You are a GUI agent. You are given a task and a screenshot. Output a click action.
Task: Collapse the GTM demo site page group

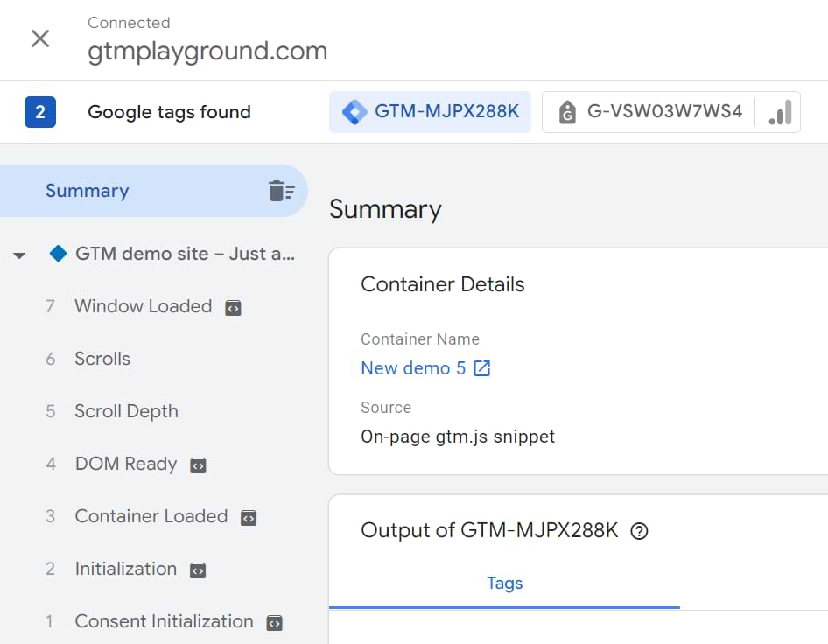[x=19, y=255]
